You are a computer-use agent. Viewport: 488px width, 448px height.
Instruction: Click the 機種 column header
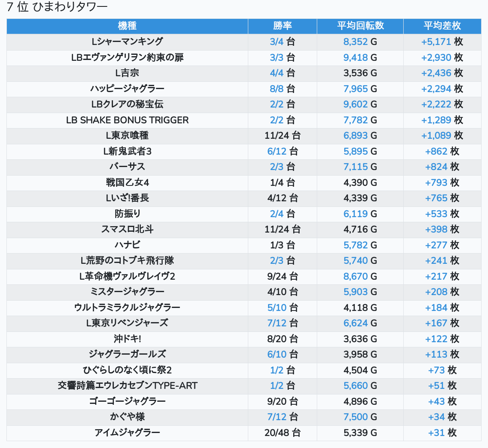(127, 26)
